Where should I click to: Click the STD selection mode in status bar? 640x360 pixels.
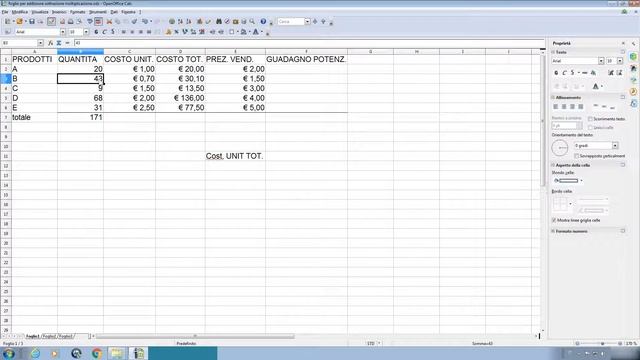371,344
